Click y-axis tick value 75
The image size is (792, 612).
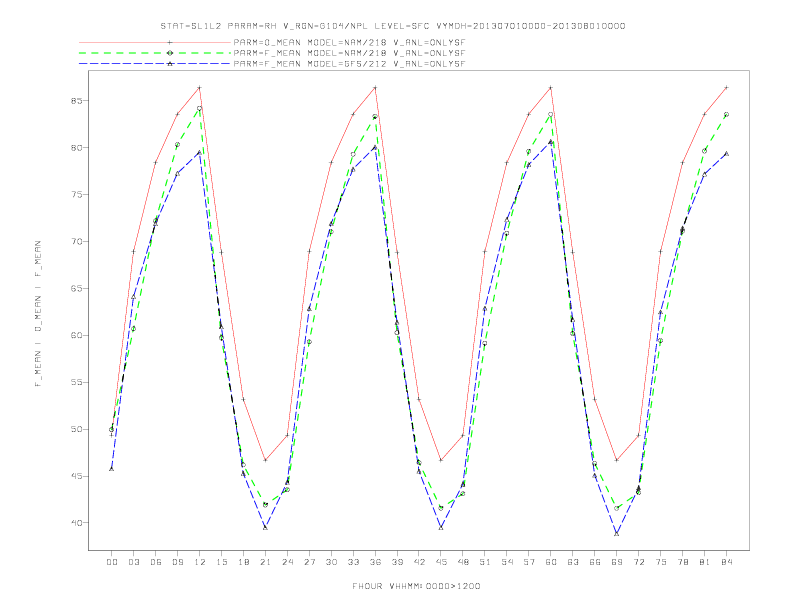[x=76, y=194]
